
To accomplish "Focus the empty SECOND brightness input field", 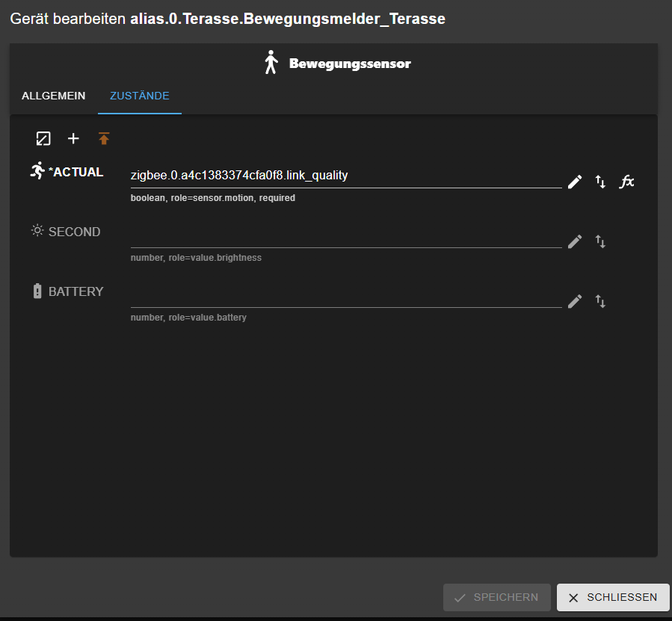I will coord(345,236).
